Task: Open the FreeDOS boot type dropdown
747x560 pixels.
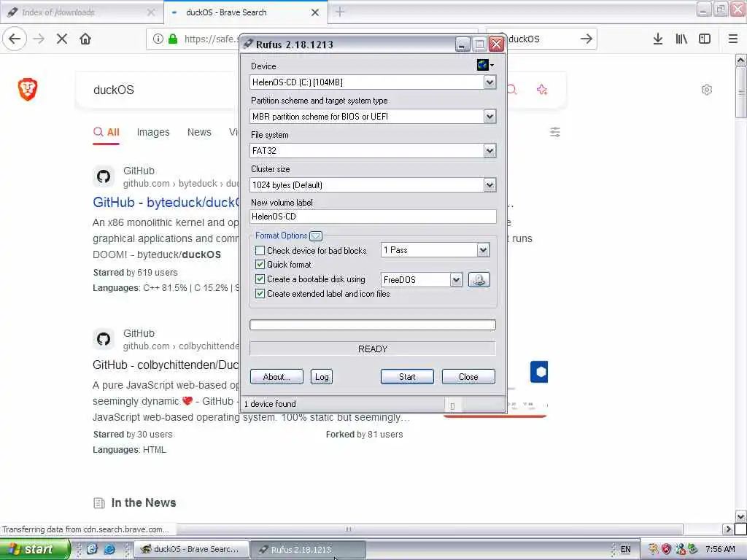Action: [456, 279]
